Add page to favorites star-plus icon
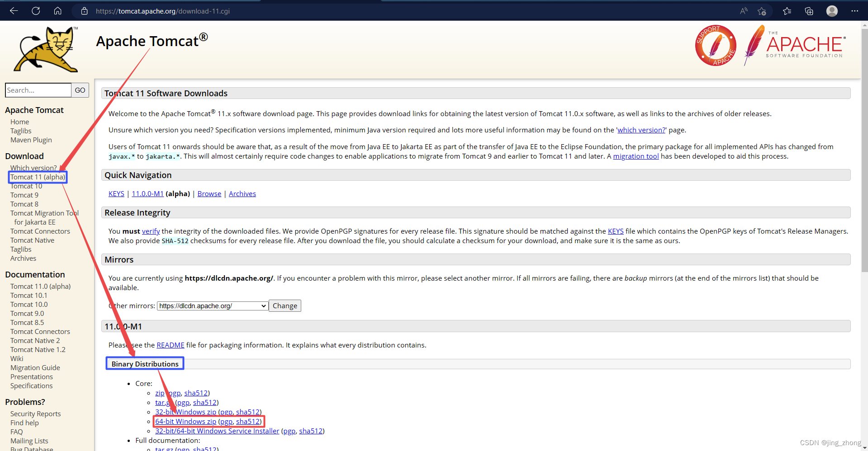 (762, 11)
